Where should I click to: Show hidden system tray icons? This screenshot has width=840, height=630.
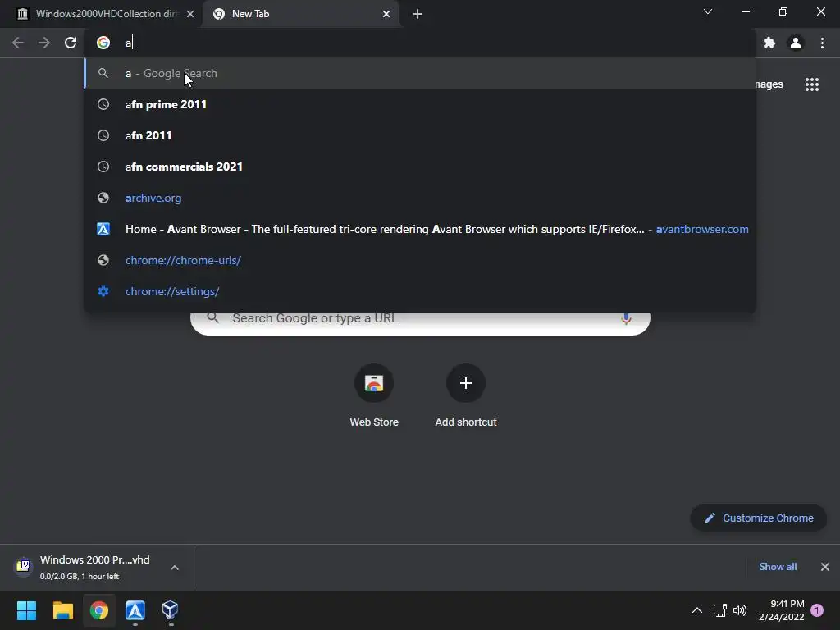click(x=697, y=610)
